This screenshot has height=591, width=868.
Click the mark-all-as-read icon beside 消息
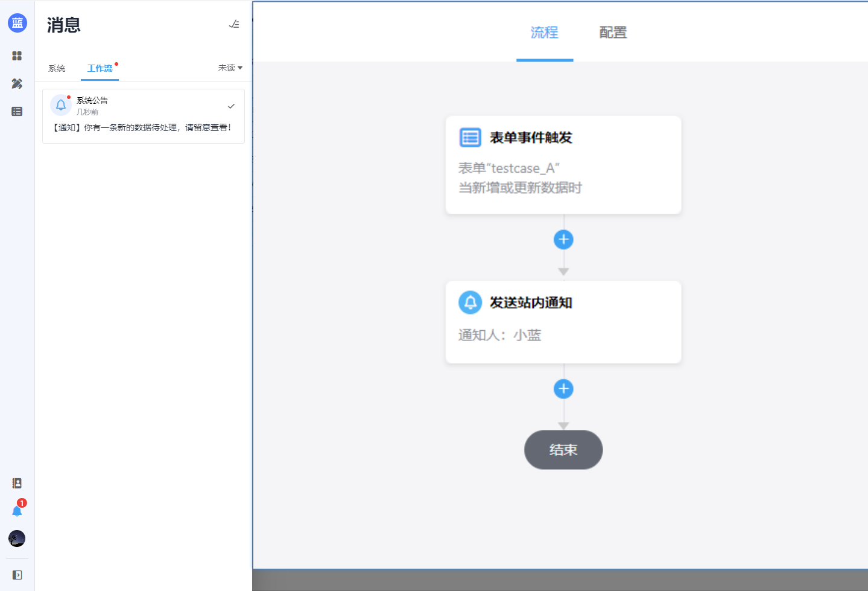click(x=234, y=24)
